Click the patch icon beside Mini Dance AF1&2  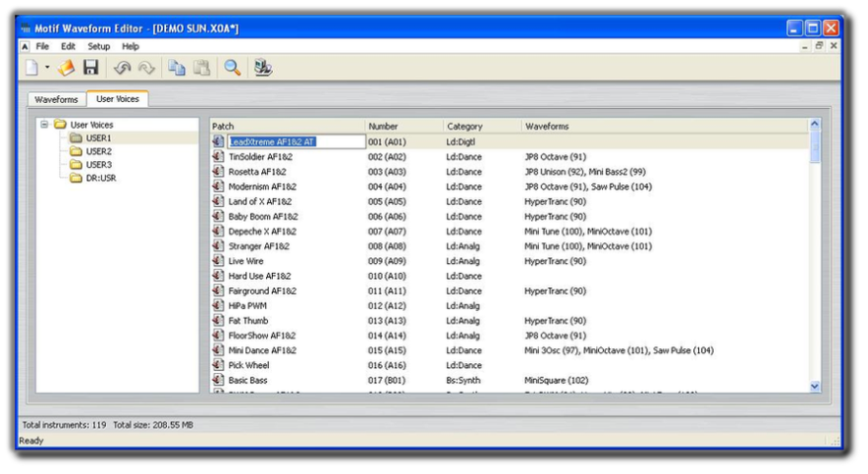(x=218, y=350)
